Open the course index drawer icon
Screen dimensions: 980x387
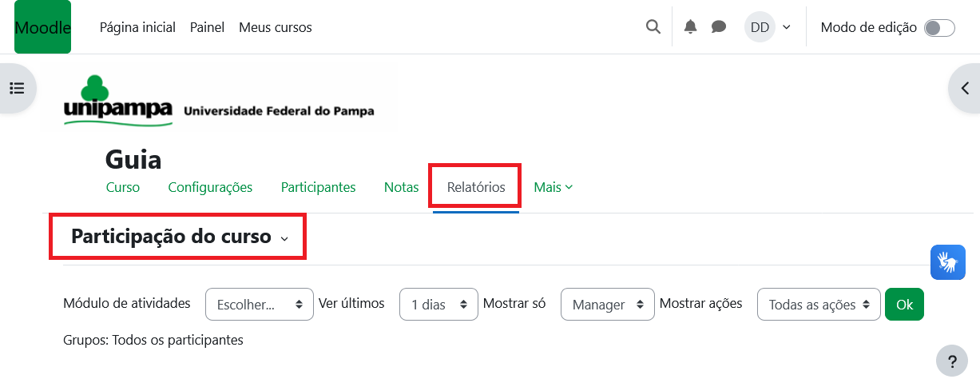(17, 88)
